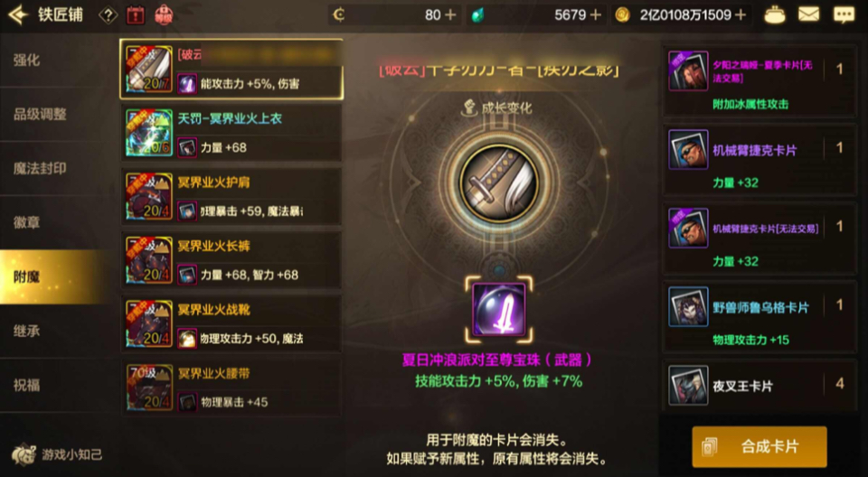Open the question mark help icon
Screen dimensions: 868x477
[x=108, y=15]
